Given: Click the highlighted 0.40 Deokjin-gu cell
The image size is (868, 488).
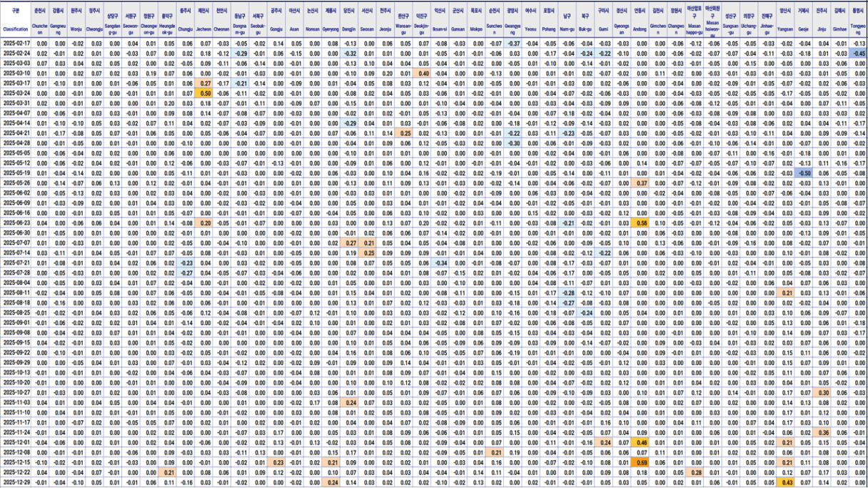Looking at the screenshot, I should click(x=423, y=73).
